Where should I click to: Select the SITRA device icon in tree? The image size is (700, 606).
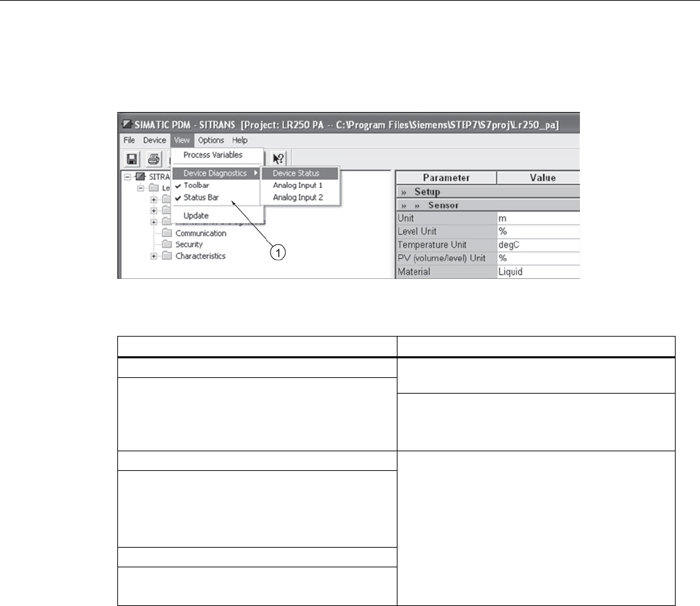click(x=140, y=176)
